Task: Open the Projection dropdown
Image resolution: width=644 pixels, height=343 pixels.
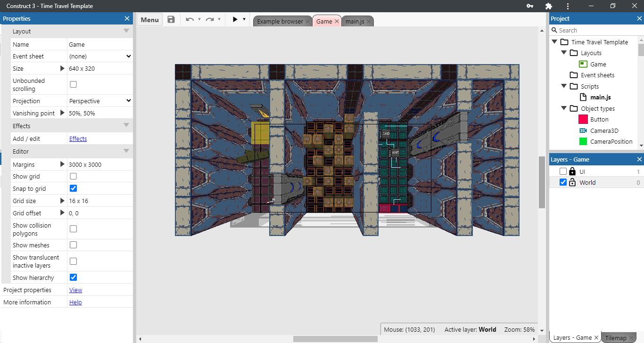Action: pyautogui.click(x=100, y=101)
